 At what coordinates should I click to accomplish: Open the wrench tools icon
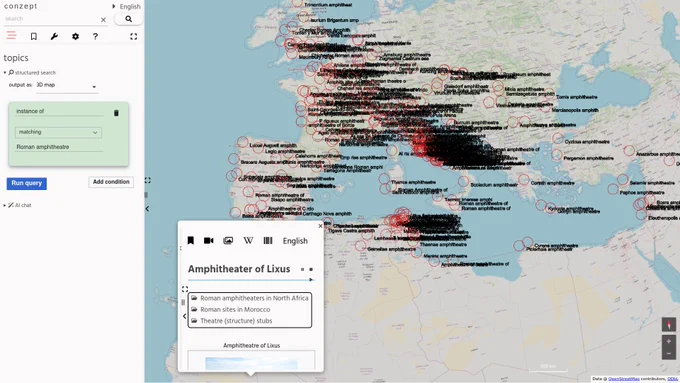[54, 36]
